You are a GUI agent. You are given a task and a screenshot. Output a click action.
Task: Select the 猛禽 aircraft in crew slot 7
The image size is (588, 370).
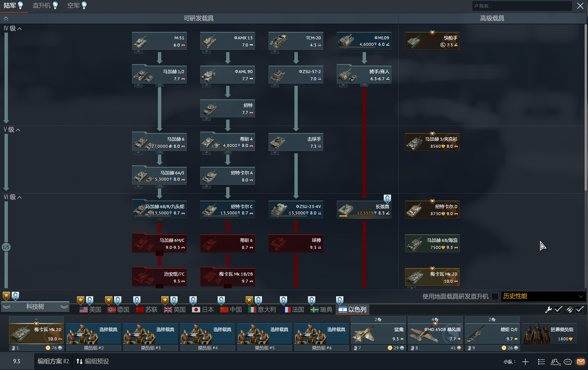[x=378, y=334]
